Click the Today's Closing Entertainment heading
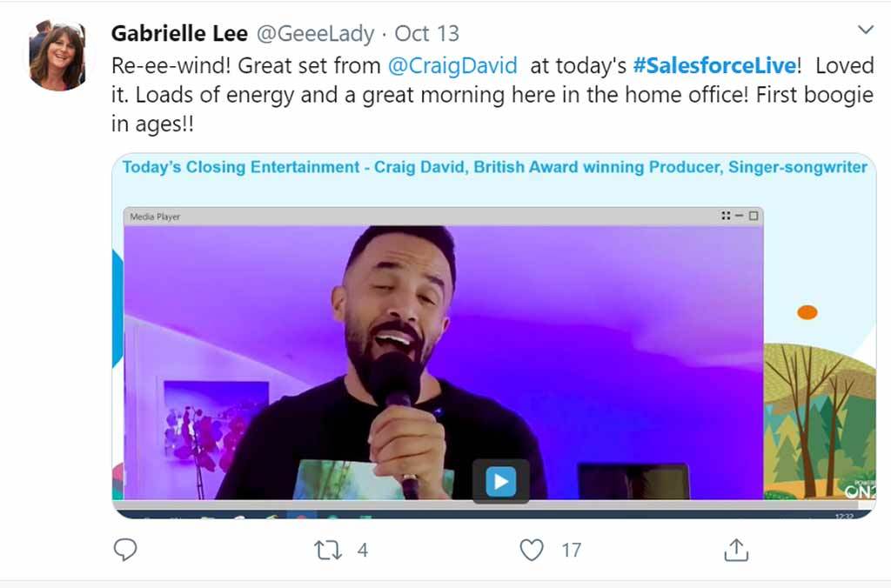 (x=494, y=167)
